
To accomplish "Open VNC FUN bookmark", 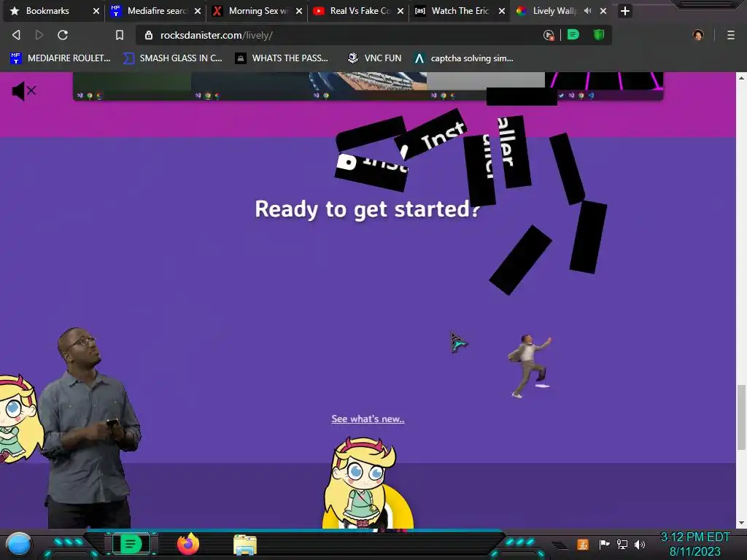I will [374, 58].
